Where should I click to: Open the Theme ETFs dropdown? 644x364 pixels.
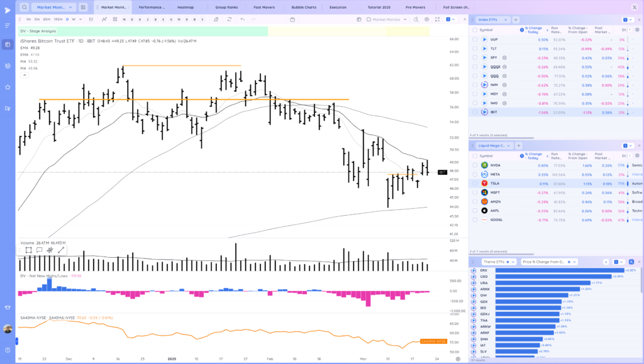point(499,262)
